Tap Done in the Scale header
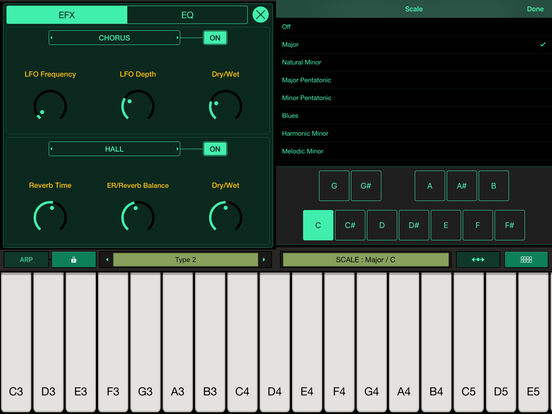552x414 pixels. pyautogui.click(x=535, y=9)
